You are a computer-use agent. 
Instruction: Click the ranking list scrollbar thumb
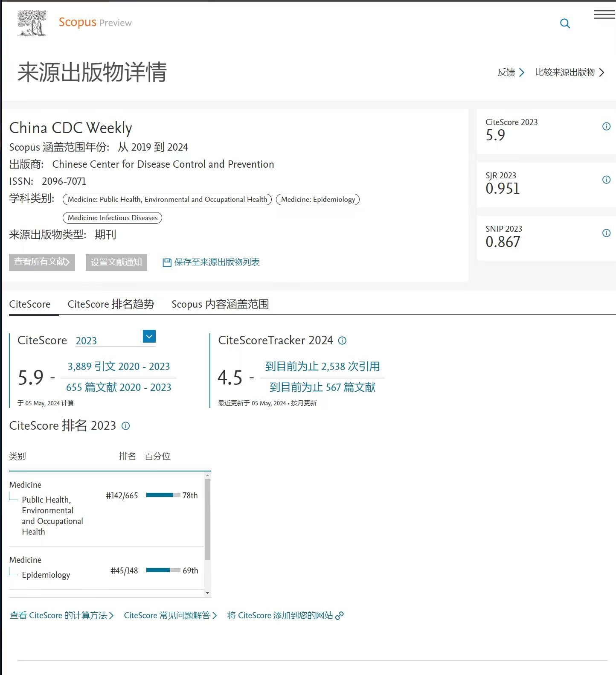(x=207, y=519)
